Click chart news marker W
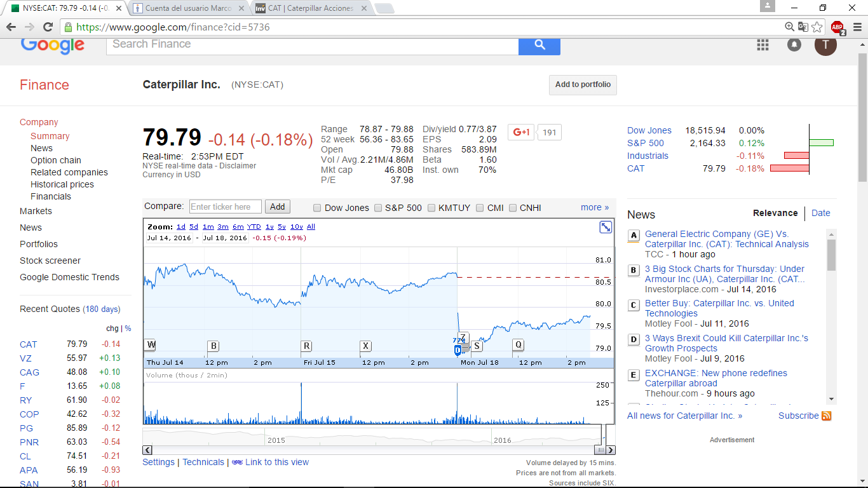Viewport: 868px width, 488px height. coord(151,345)
